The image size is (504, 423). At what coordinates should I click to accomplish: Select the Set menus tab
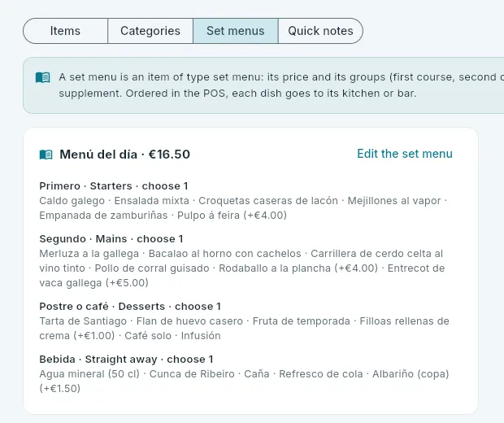pos(236,31)
